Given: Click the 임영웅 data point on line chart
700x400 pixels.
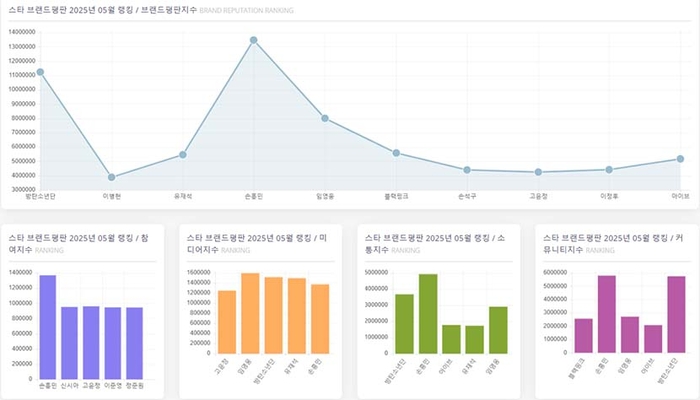Looking at the screenshot, I should [x=325, y=118].
